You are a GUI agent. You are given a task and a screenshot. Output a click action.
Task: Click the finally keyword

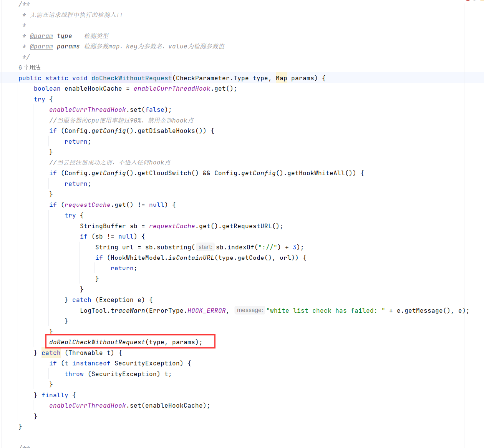pyautogui.click(x=55, y=395)
